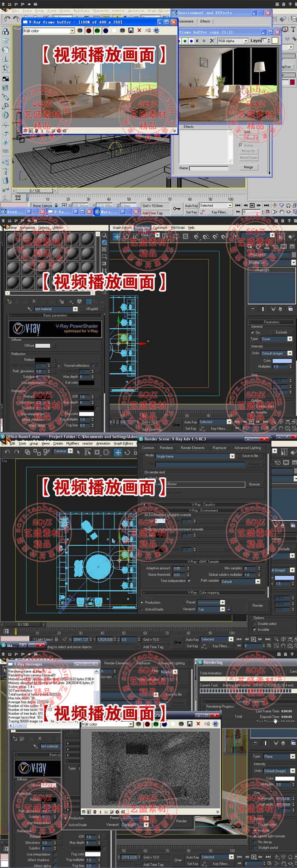Click the key icon left of Auto Key below the 400 x 250 frame buffer
Image resolution: width=297 pixels, height=868 pixels.
click(x=177, y=209)
